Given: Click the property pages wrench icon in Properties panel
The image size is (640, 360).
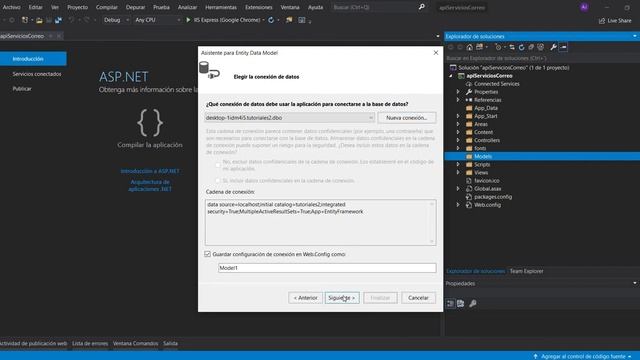Looking at the screenshot, I should tap(473, 303).
